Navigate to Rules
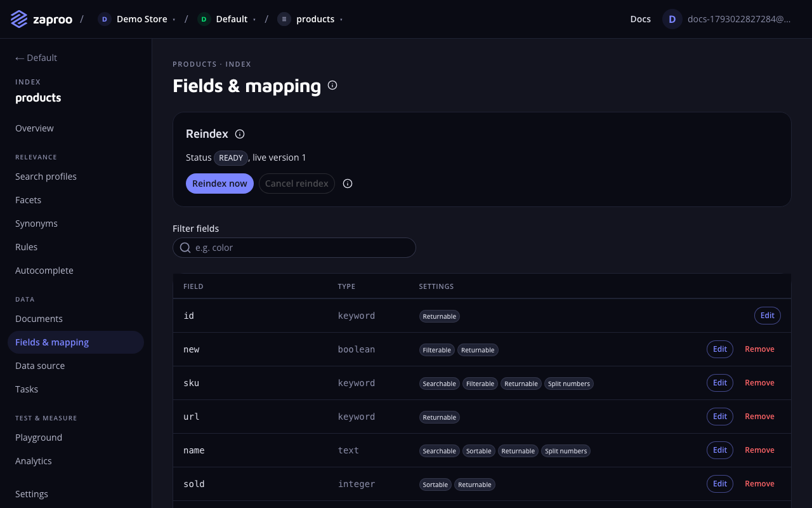Image resolution: width=812 pixels, height=508 pixels. pyautogui.click(x=75, y=247)
